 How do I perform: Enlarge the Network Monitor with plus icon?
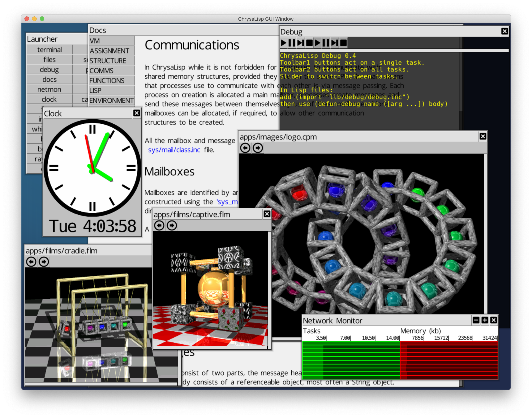tap(485, 320)
